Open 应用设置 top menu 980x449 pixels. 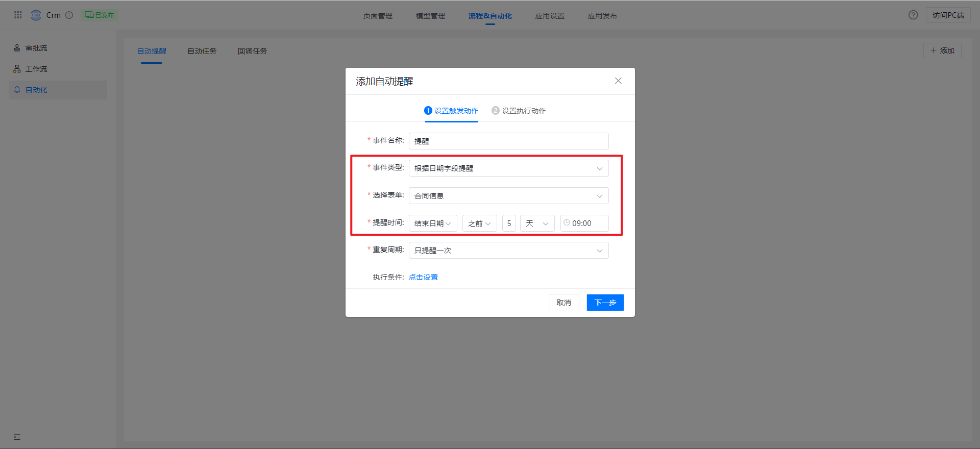coord(550,16)
